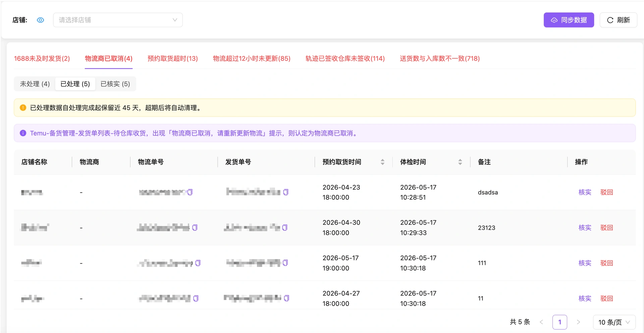Click the 刷新 refresh button
The image size is (644, 333).
click(618, 20)
